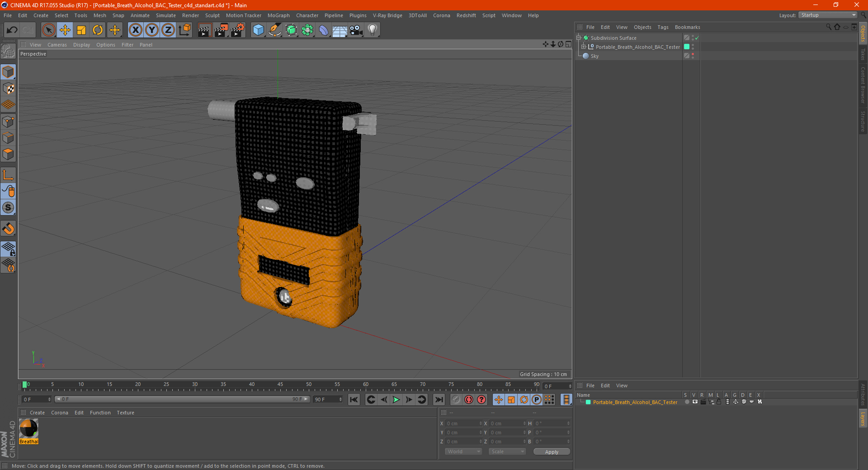Select the Live Selection tool

click(48, 30)
